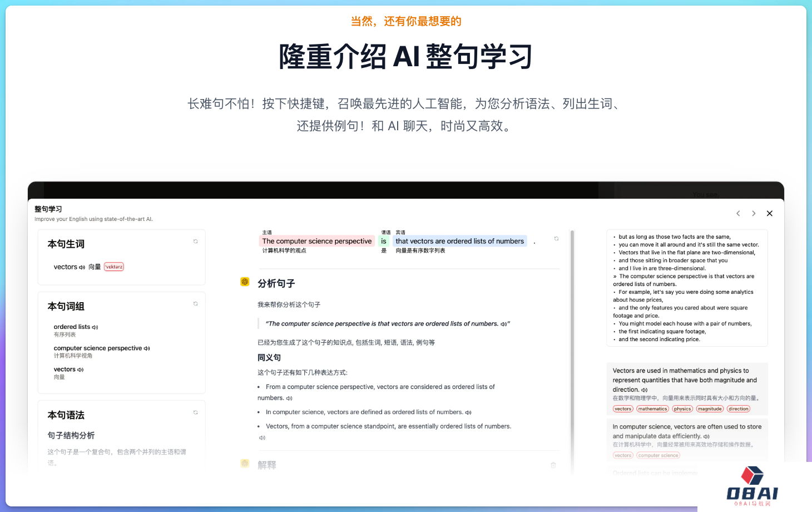Refresh the 本句生词 panel
Screen dimensions: 812x512
195,242
